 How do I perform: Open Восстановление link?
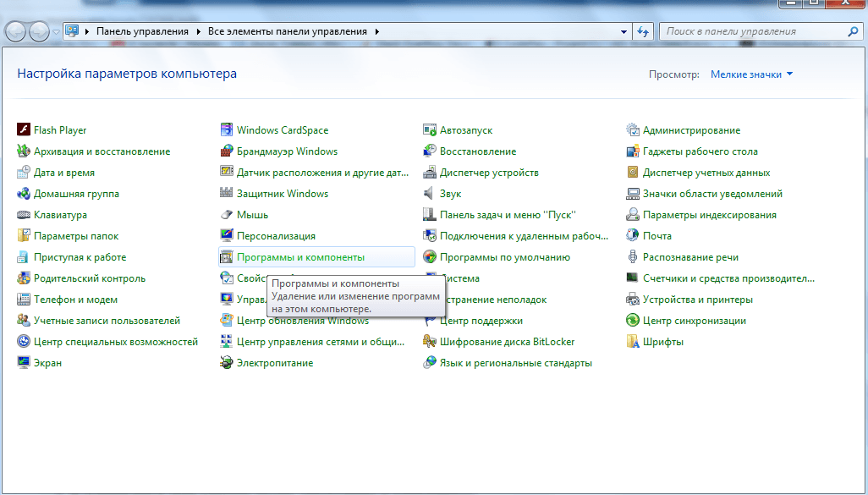pos(478,151)
